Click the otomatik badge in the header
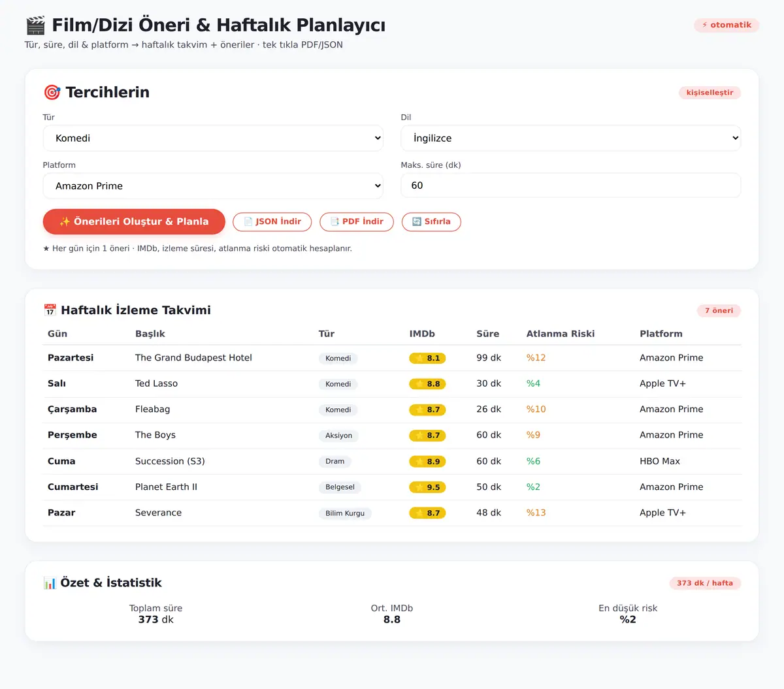 point(727,25)
